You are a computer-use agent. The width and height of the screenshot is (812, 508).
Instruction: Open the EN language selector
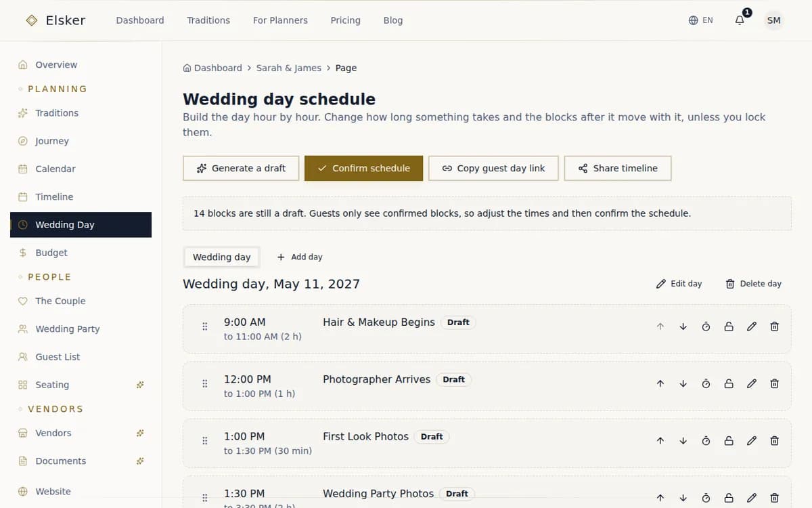tap(700, 20)
